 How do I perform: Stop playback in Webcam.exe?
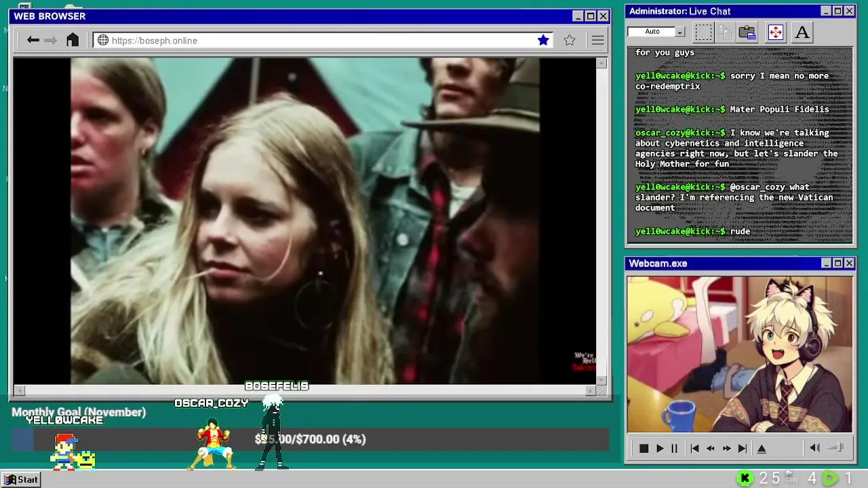pos(644,449)
